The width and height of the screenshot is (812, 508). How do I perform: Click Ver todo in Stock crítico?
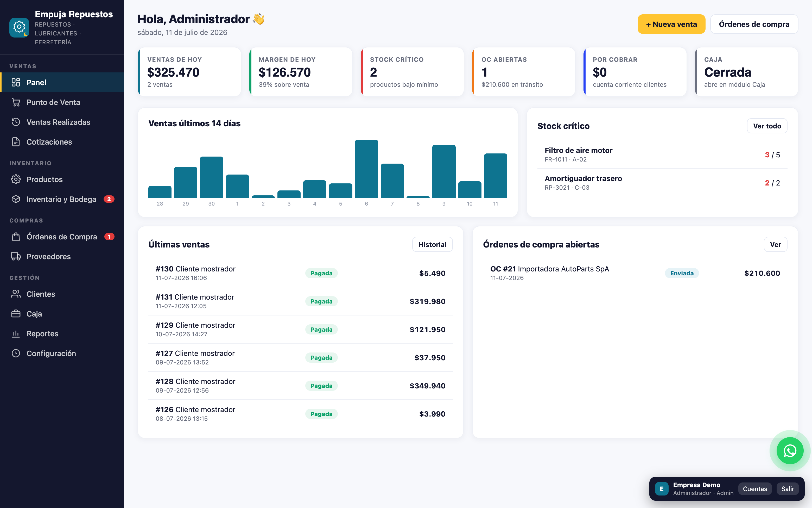[x=767, y=126]
